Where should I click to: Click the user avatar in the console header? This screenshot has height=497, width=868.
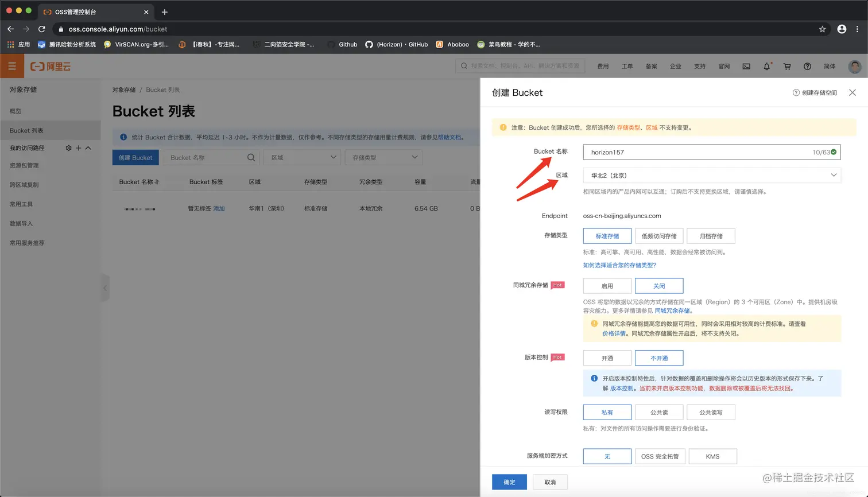click(855, 67)
